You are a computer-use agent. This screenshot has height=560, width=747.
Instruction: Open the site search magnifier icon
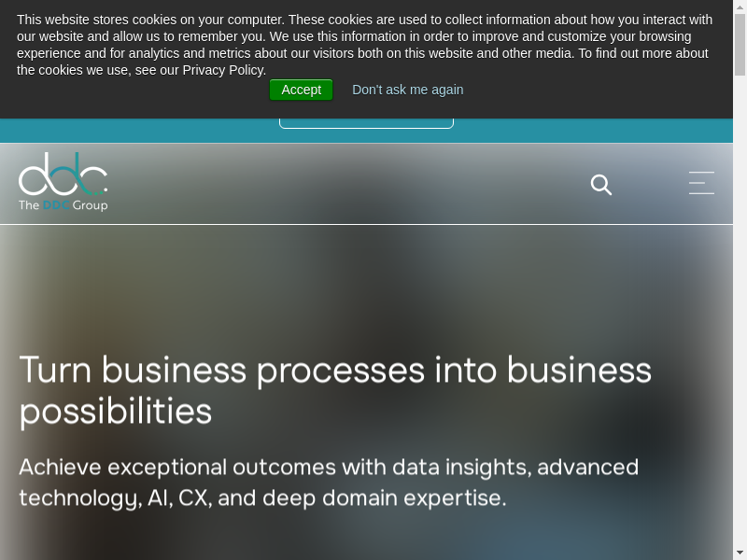[x=601, y=185]
